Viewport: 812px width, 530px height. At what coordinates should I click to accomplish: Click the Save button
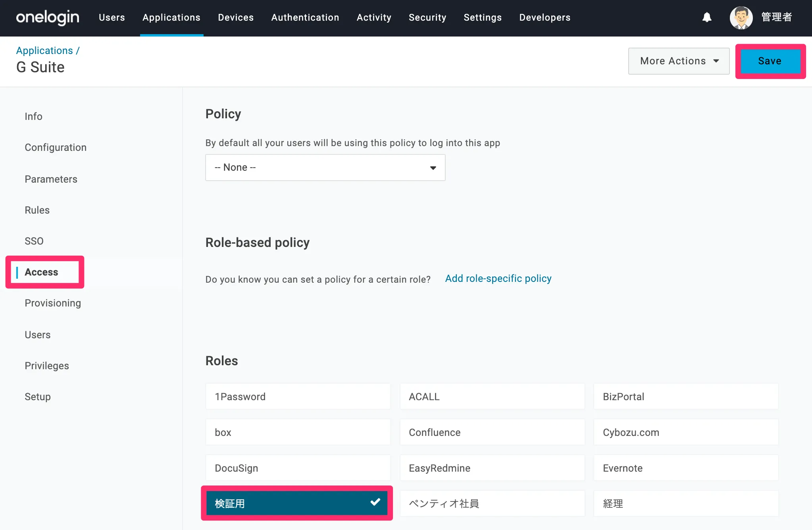pyautogui.click(x=770, y=61)
